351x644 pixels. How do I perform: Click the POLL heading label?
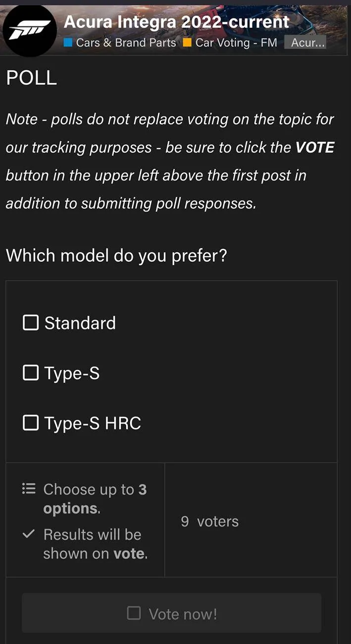click(31, 78)
